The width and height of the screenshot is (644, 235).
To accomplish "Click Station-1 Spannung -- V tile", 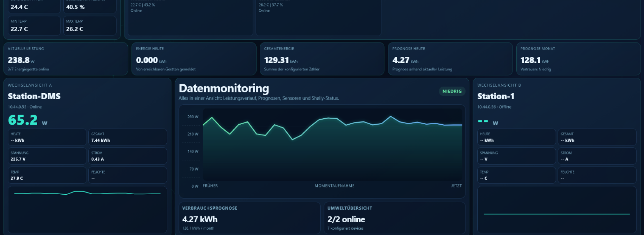I will point(516,156).
